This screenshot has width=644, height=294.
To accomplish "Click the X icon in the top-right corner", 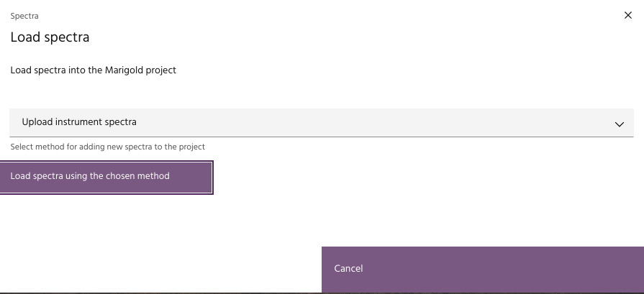I will (627, 15).
